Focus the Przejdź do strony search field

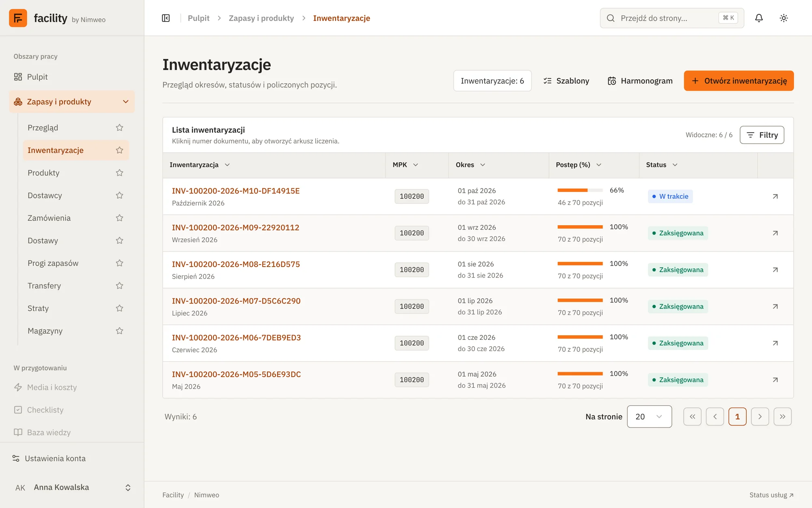click(x=672, y=18)
